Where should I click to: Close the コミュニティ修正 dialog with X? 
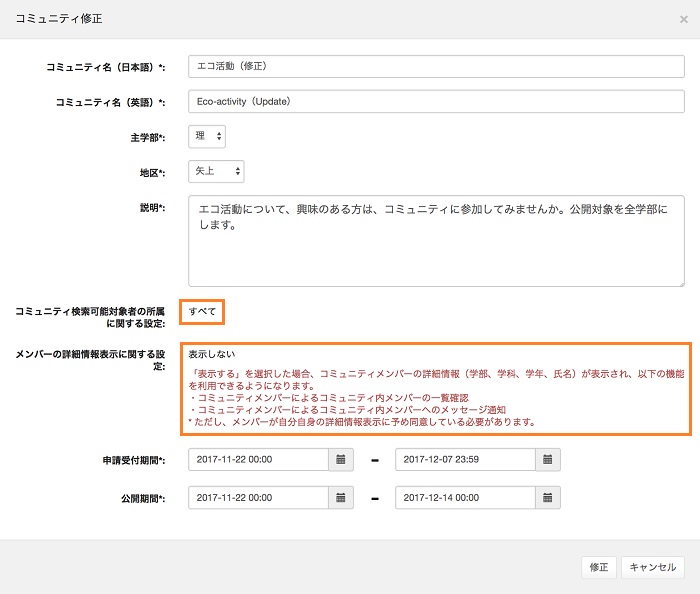point(683,19)
